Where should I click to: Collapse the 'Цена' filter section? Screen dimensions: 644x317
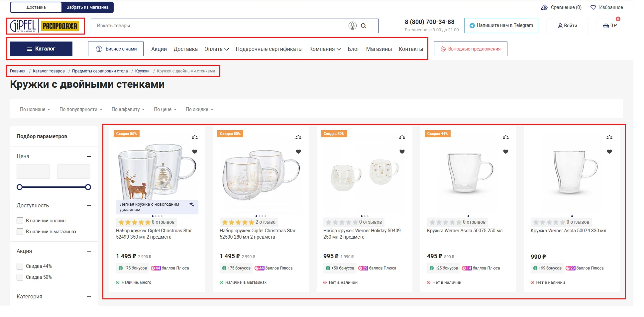[x=89, y=157]
